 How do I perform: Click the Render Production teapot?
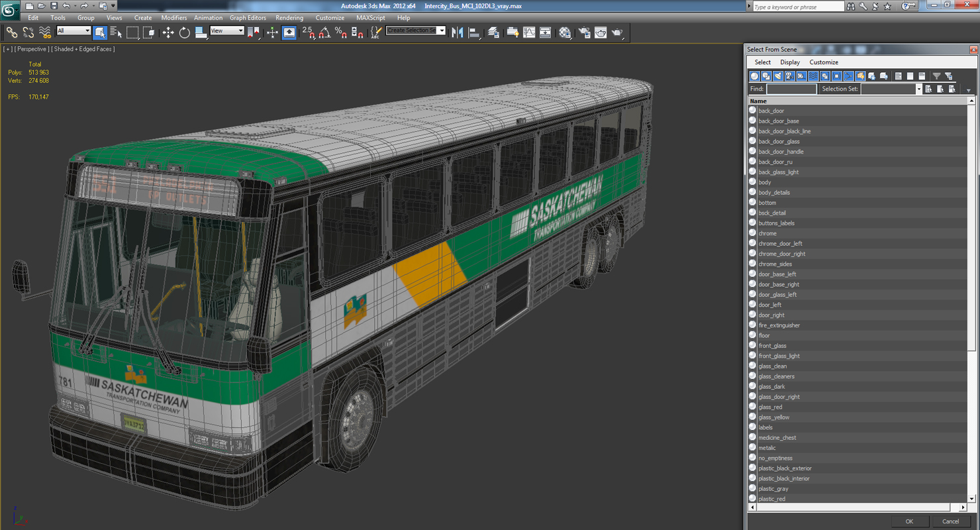pos(617,32)
